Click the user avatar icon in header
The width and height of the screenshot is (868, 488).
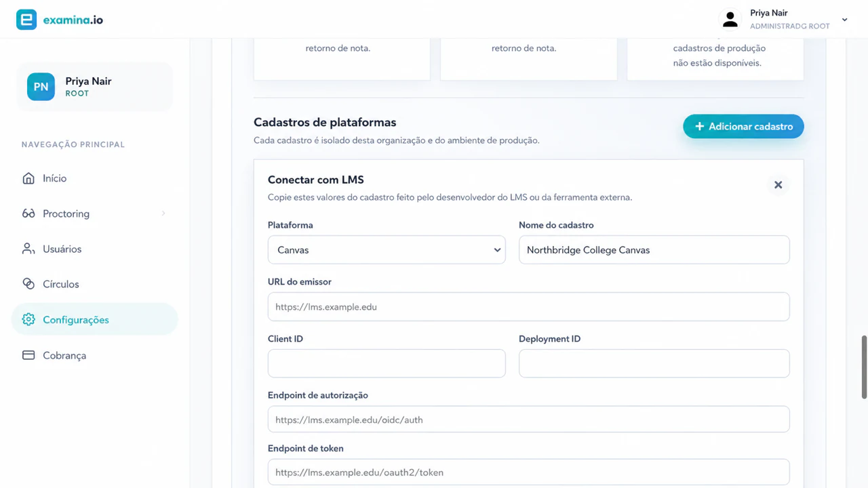tap(730, 20)
